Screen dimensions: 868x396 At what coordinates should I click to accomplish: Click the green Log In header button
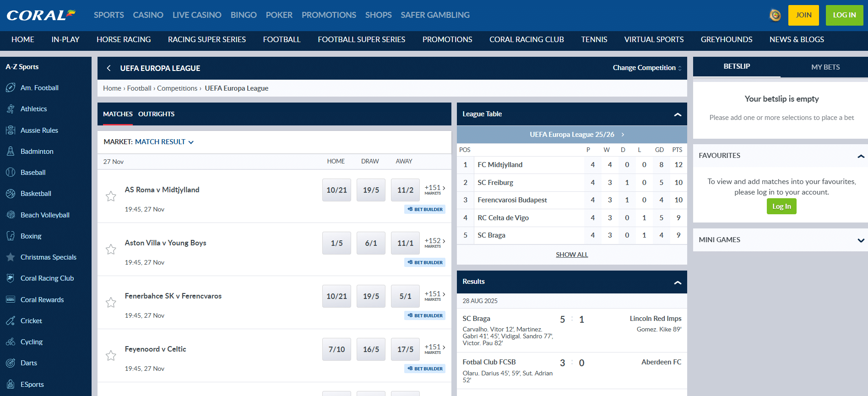(x=844, y=15)
